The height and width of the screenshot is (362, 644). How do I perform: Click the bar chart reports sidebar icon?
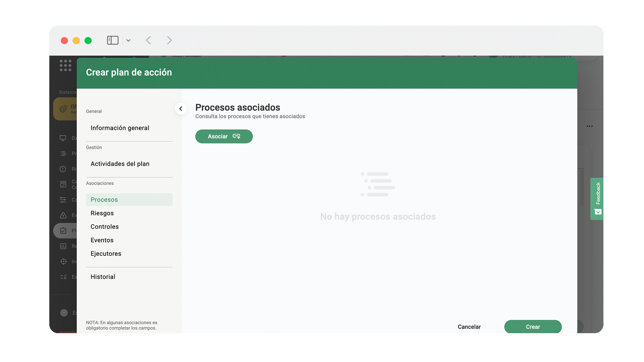click(63, 246)
